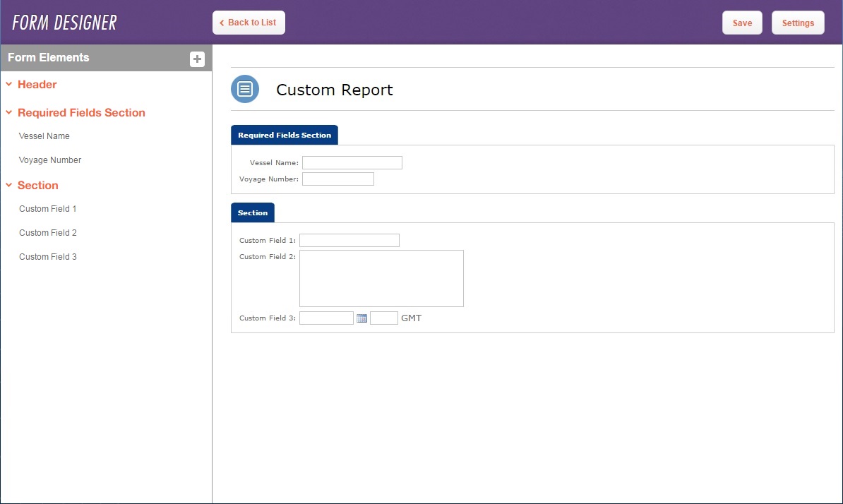Select Custom Field 3 under Section
The height and width of the screenshot is (504, 843).
coord(47,256)
